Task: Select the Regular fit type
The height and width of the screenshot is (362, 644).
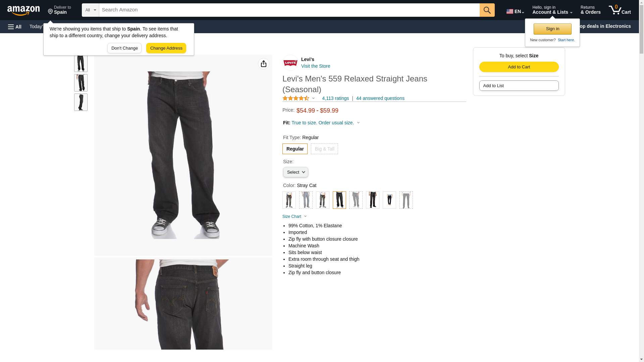Action: 295,149
